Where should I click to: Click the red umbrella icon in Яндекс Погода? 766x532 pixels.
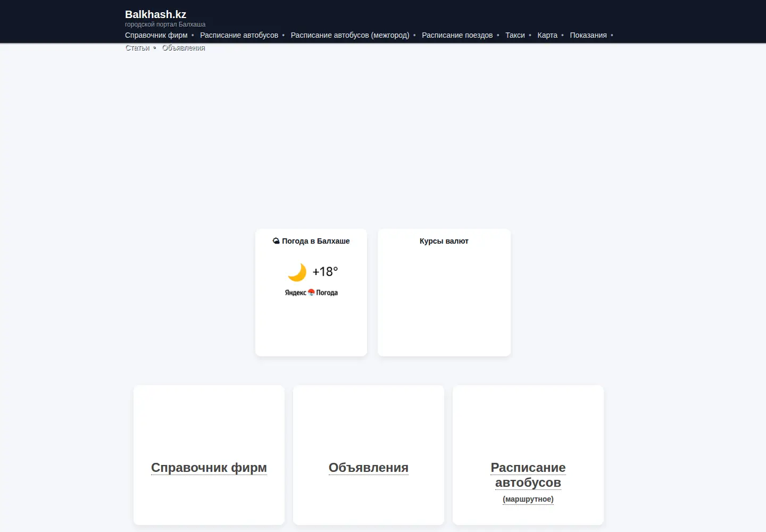[311, 293]
